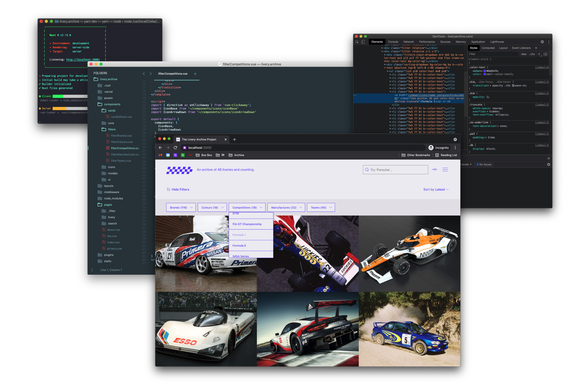
Task: Reload the localhost:3000 page
Action: pyautogui.click(x=176, y=148)
